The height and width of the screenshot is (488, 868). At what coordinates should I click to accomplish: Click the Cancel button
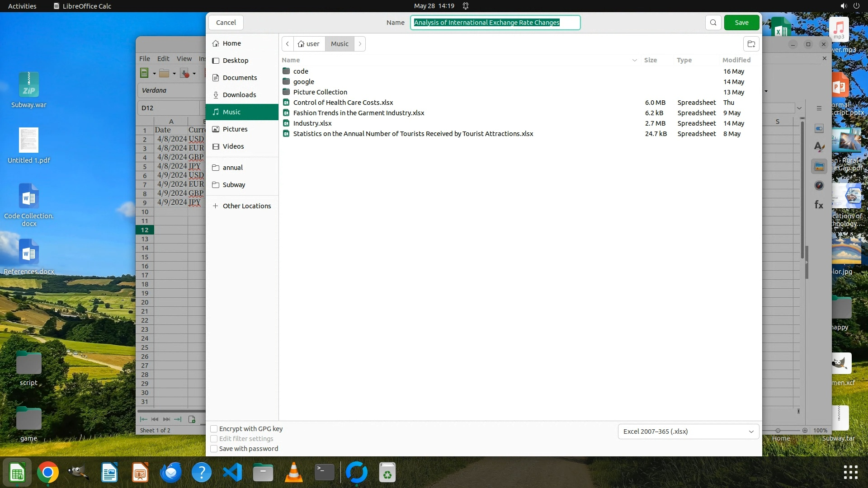pyautogui.click(x=226, y=23)
